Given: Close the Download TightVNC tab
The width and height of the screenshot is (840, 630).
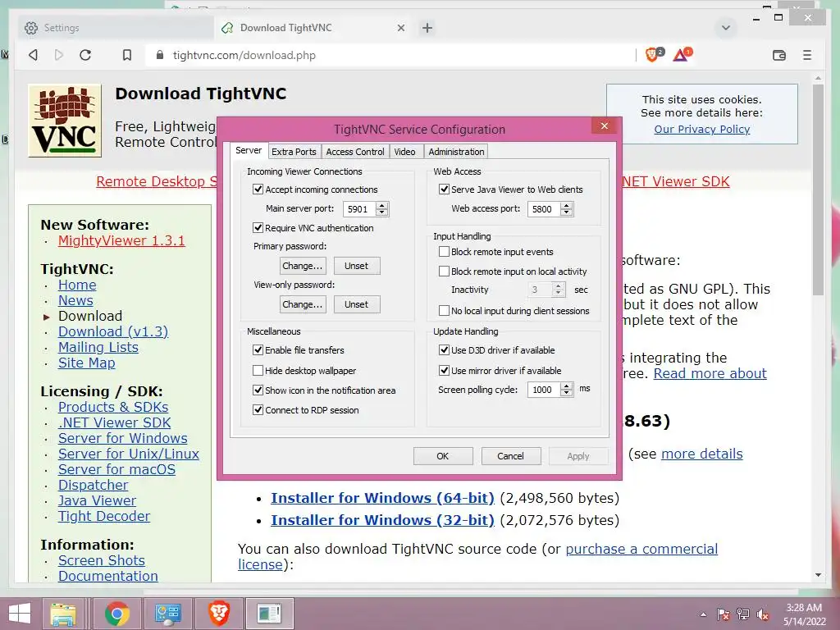Looking at the screenshot, I should point(400,28).
